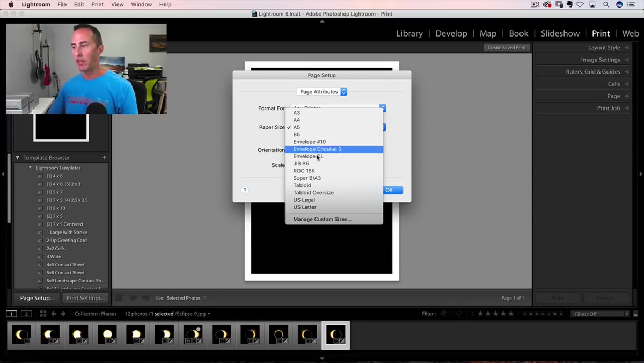
Task: Filter by yellow color label
Action: [x=530, y=314]
